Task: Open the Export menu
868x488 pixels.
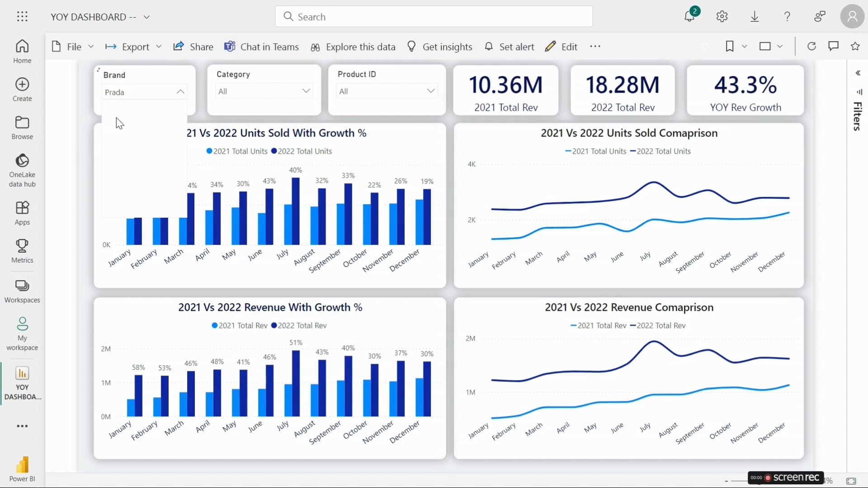Action: [x=133, y=47]
